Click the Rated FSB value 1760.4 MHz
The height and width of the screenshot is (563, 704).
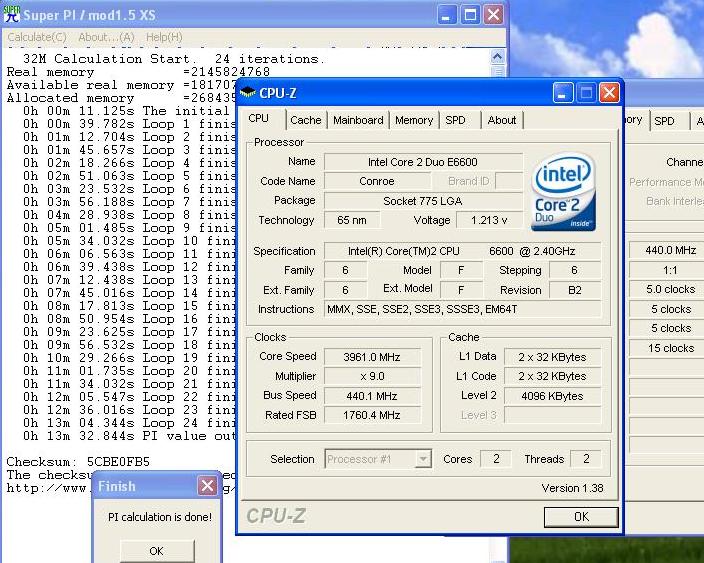[x=372, y=415]
